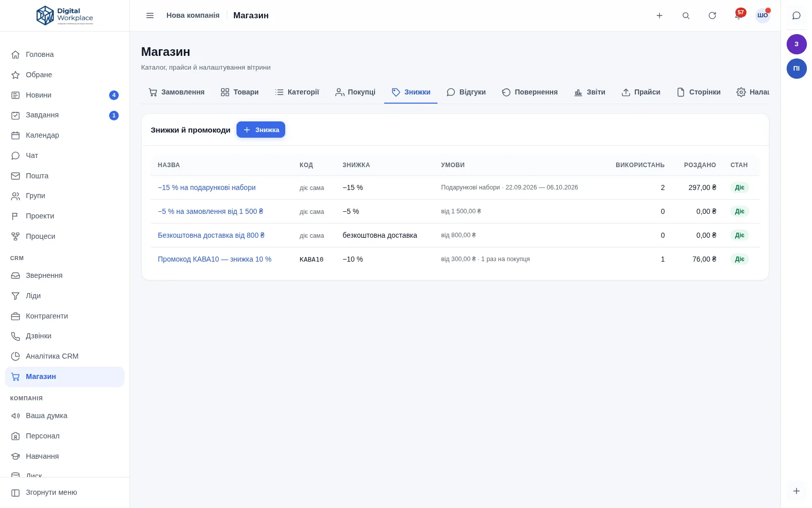Open the Прайси tab
The image size is (812, 508).
641,92
